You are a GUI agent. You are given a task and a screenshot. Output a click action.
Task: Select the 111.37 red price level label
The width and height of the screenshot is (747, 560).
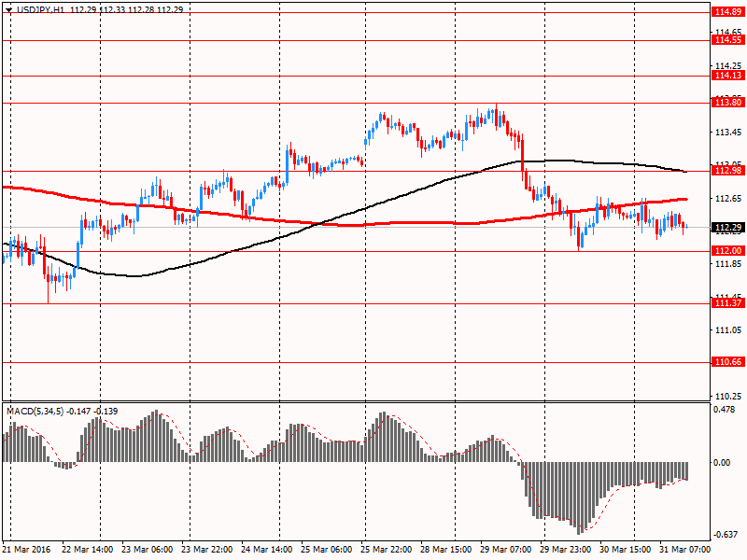pyautogui.click(x=728, y=302)
